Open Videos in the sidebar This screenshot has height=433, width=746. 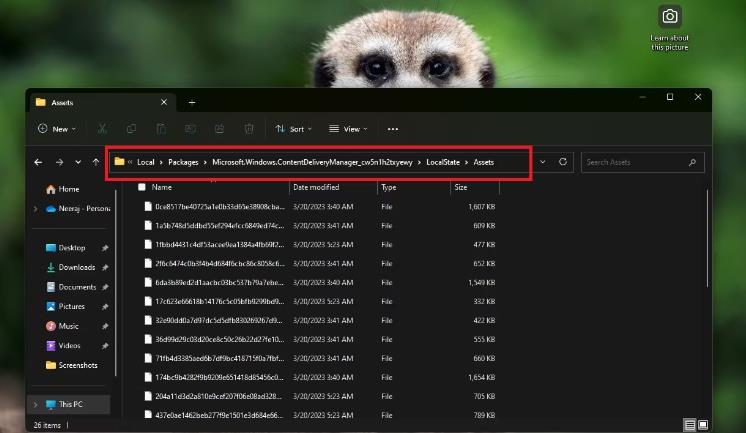pyautogui.click(x=63, y=345)
